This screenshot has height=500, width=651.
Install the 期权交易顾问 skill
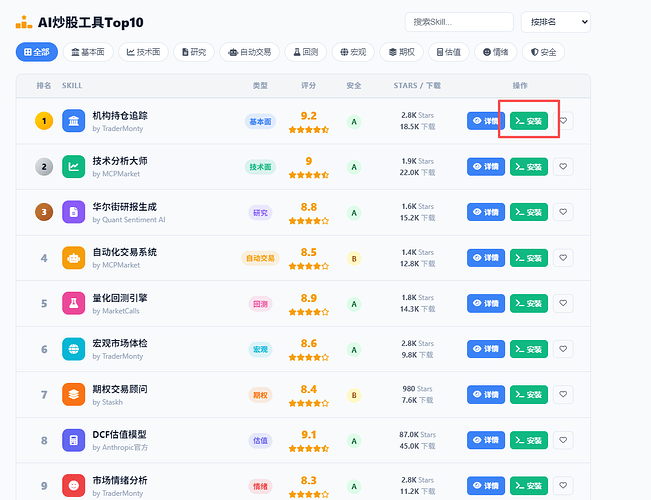click(529, 394)
